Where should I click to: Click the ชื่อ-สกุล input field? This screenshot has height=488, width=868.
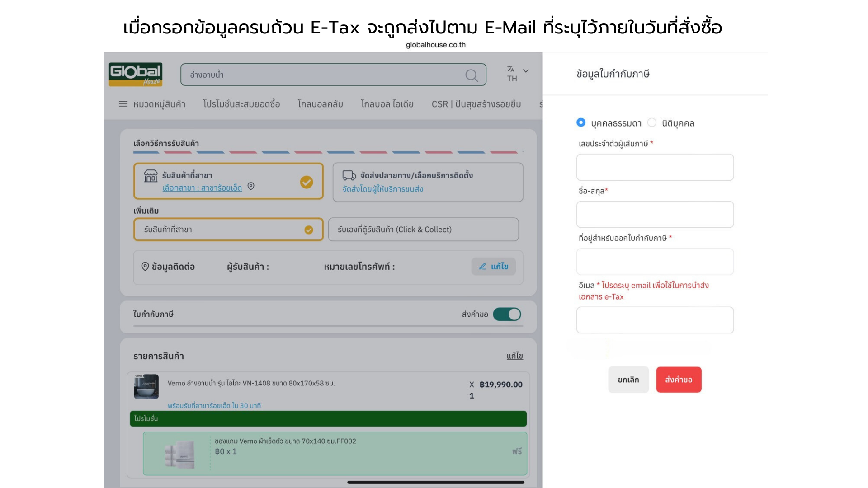pyautogui.click(x=655, y=214)
